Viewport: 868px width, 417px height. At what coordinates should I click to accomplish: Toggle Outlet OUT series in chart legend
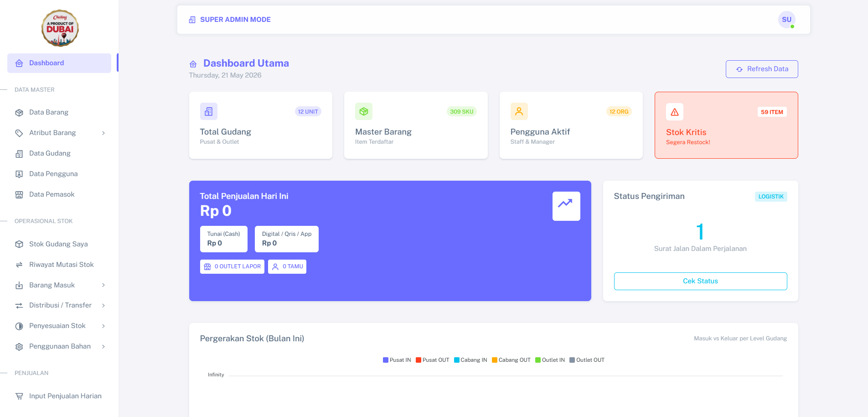587,360
